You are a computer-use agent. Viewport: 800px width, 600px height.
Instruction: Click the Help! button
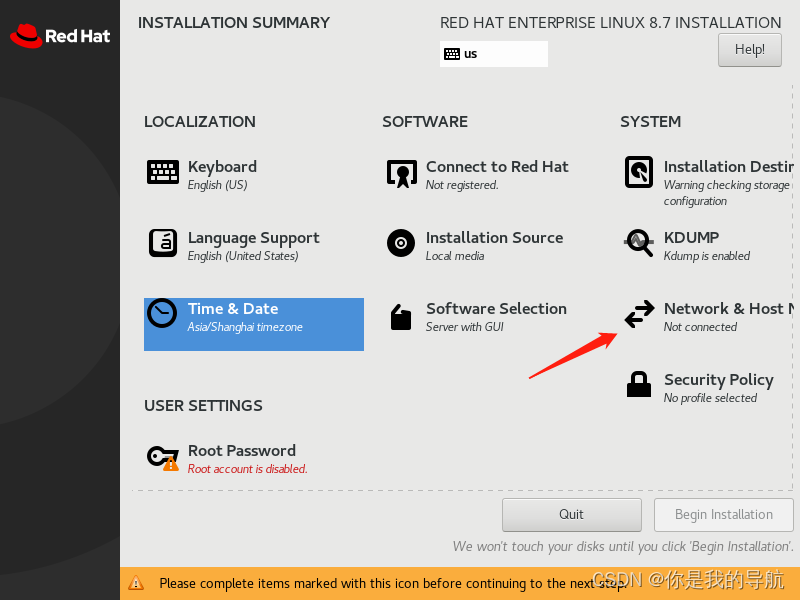tap(749, 49)
